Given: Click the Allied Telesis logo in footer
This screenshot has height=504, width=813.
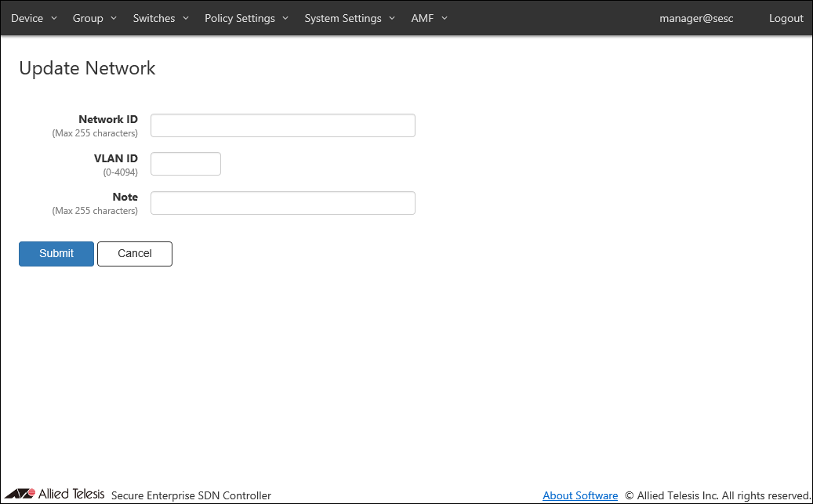Looking at the screenshot, I should click(55, 494).
